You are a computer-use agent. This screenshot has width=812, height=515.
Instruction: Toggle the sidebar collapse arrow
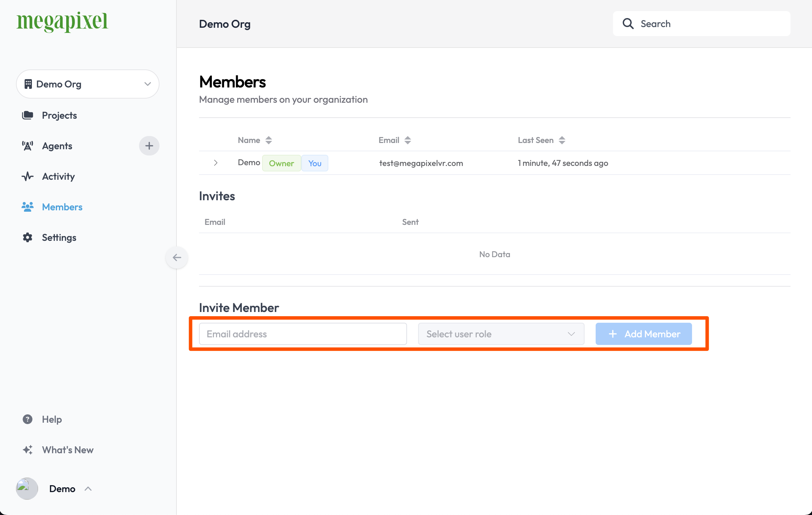pos(176,257)
